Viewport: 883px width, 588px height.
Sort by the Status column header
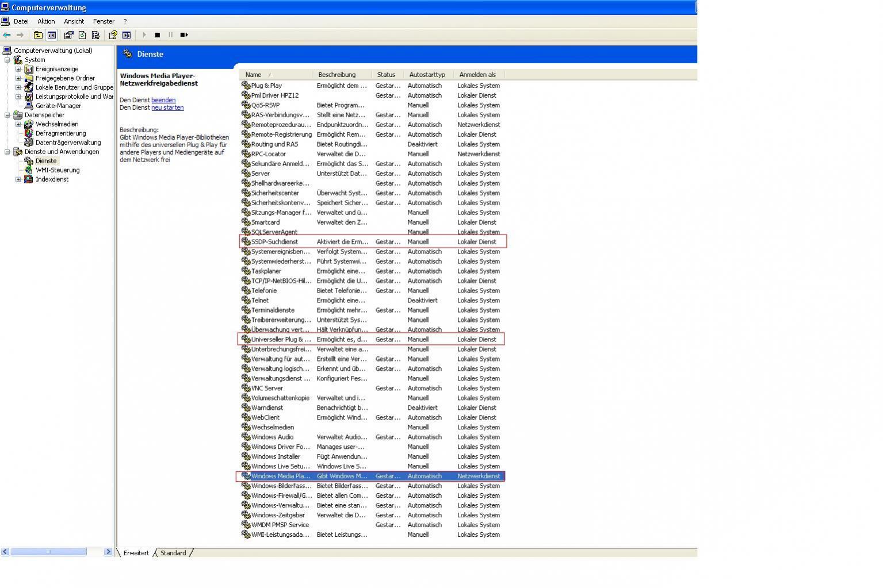(388, 75)
